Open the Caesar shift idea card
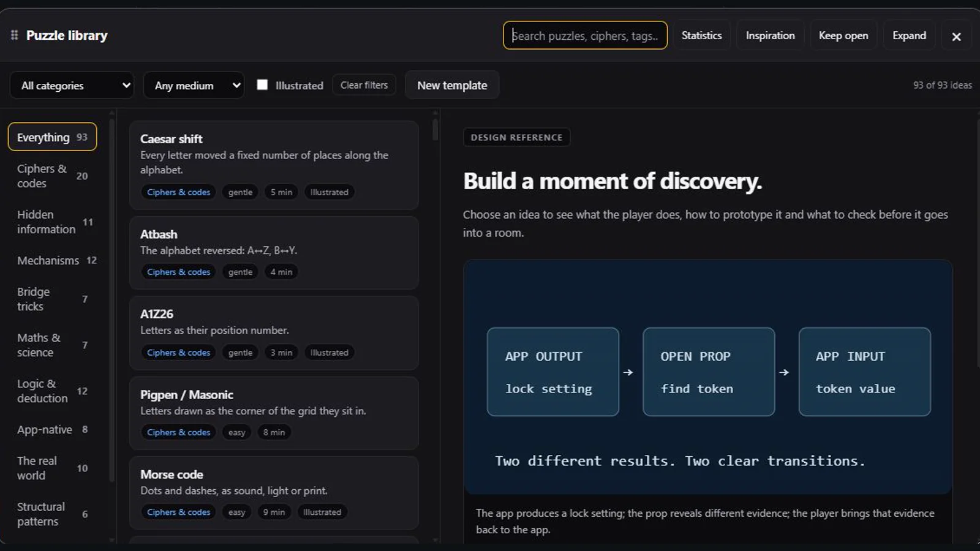980x551 pixels. point(274,165)
